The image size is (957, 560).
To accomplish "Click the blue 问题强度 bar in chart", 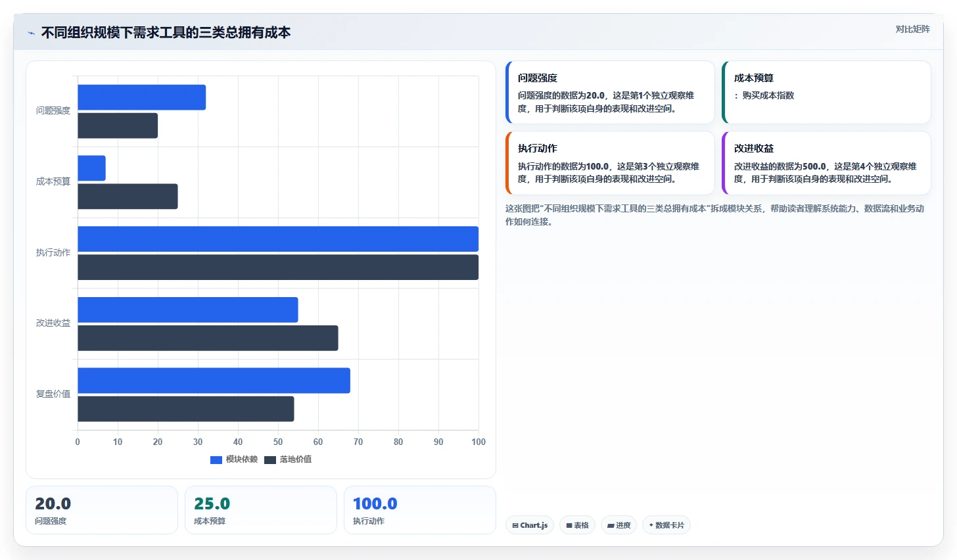I will point(142,97).
